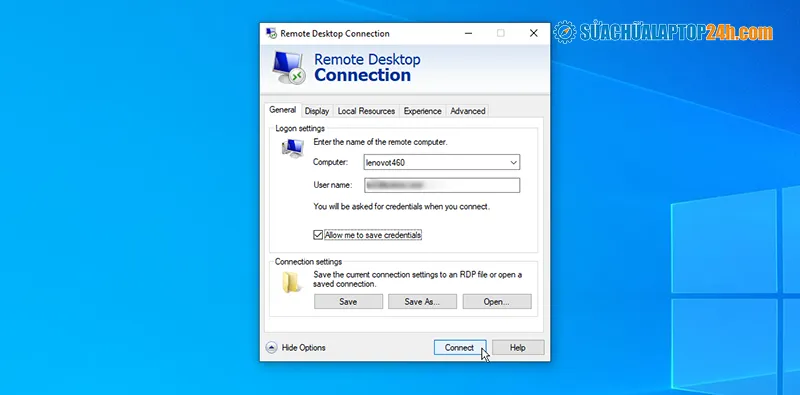Go to the Advanced tab

[467, 111]
